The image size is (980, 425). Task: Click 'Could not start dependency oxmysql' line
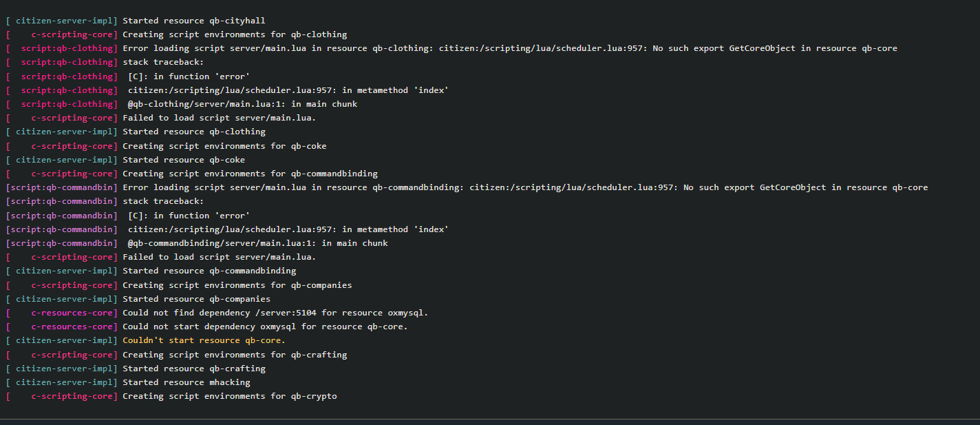point(206,326)
